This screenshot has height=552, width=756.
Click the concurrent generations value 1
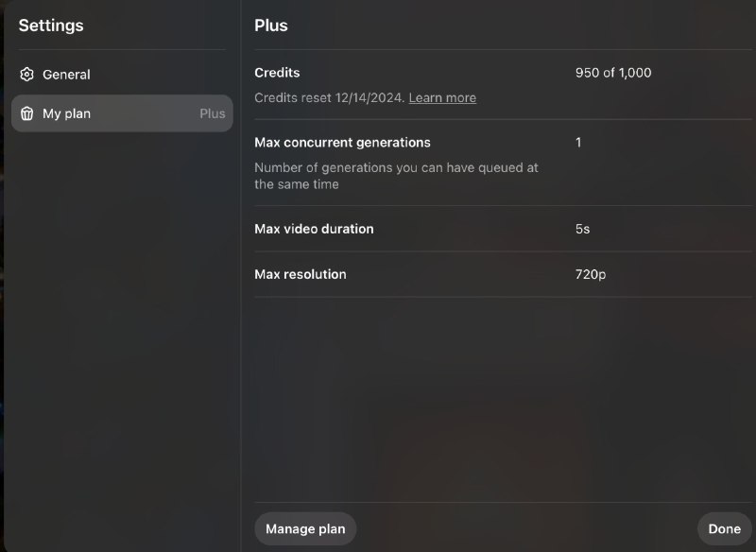[x=578, y=142]
